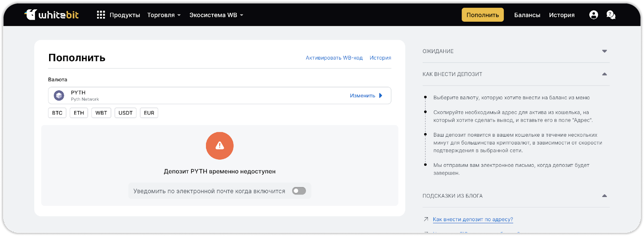Go to Балансы in the top navigation
This screenshot has width=644, height=236.
click(x=527, y=15)
